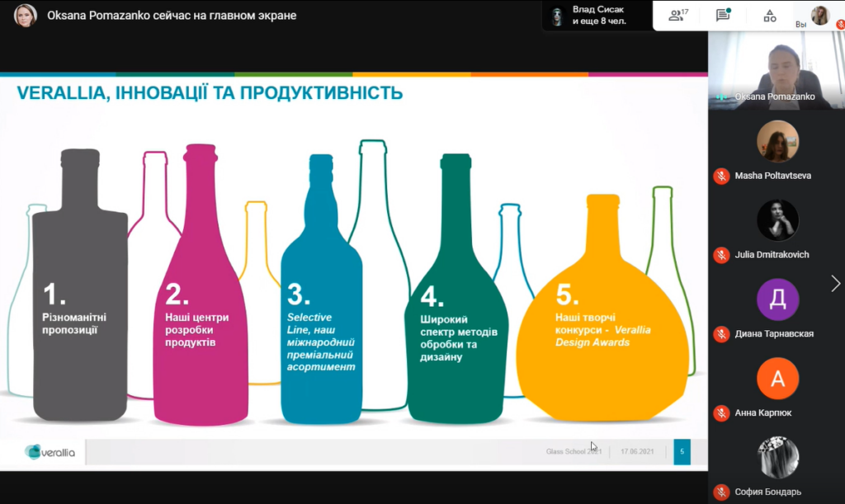Click 'Selective Line' text on the blue bottle
Image resolution: width=845 pixels, height=504 pixels.
click(x=310, y=323)
